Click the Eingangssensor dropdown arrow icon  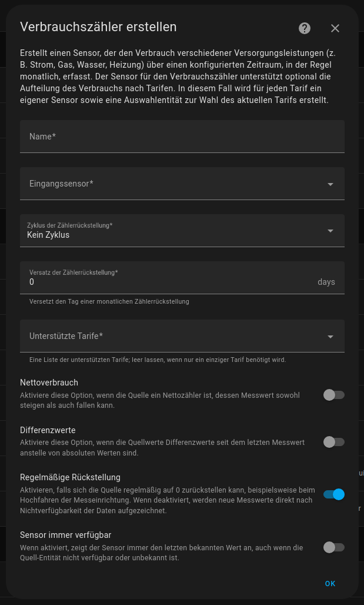330,184
